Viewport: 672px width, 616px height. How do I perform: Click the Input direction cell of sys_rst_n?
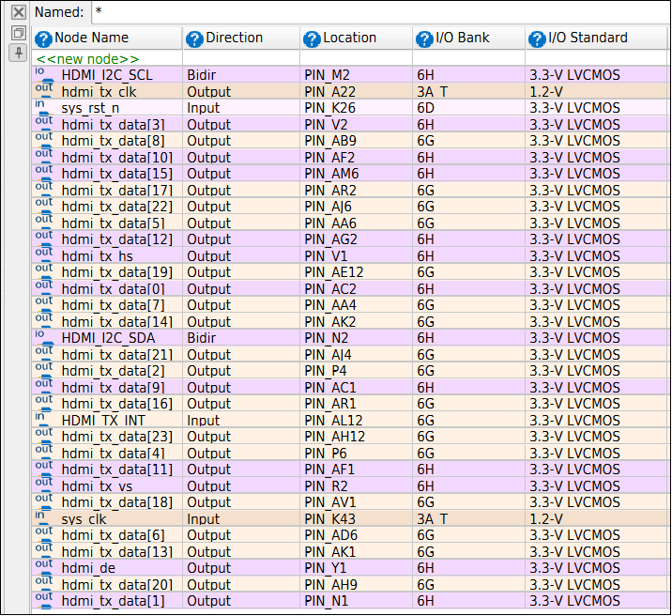(x=241, y=108)
